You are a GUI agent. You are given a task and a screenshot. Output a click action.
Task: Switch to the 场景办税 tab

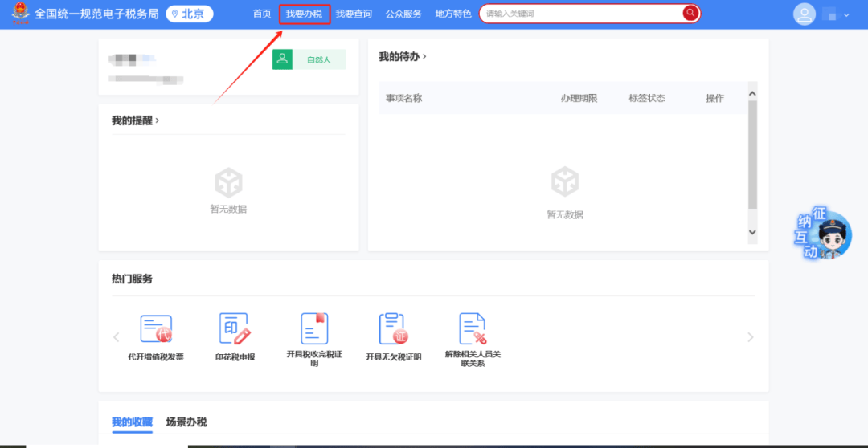click(186, 422)
